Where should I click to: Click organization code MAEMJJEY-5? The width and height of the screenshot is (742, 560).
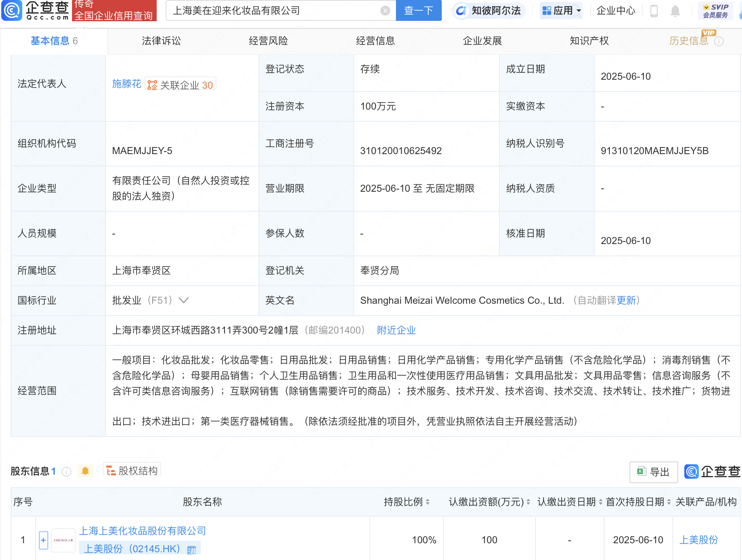142,151
